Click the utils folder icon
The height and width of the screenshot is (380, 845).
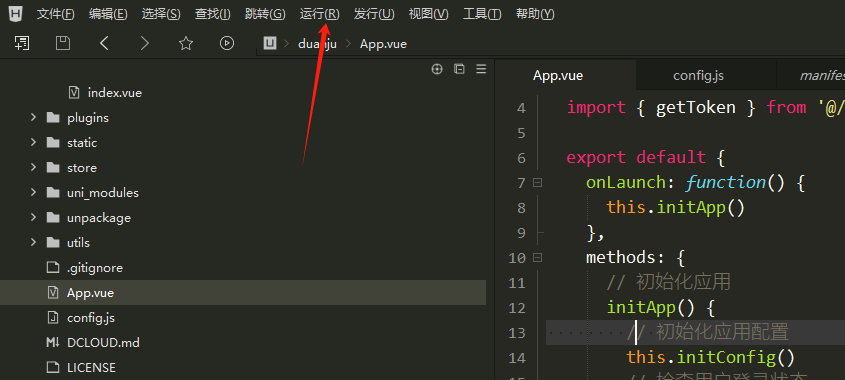(x=53, y=243)
